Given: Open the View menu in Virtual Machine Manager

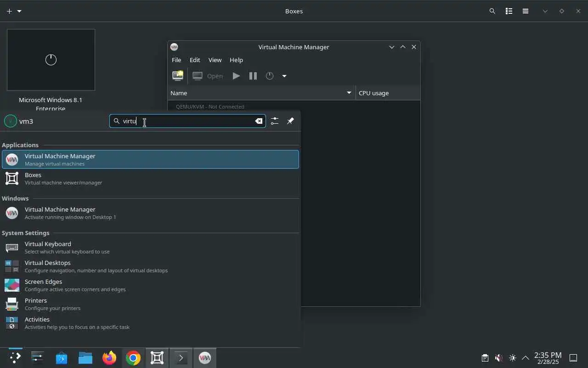Looking at the screenshot, I should 215,60.
